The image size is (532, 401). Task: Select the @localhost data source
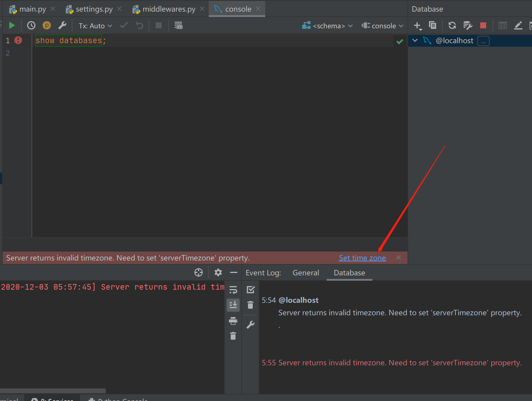pos(454,41)
